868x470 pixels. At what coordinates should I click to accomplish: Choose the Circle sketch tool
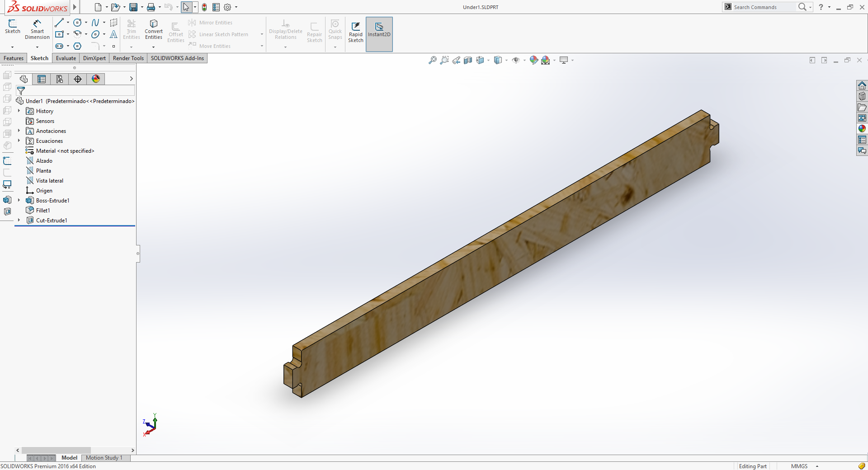point(77,23)
